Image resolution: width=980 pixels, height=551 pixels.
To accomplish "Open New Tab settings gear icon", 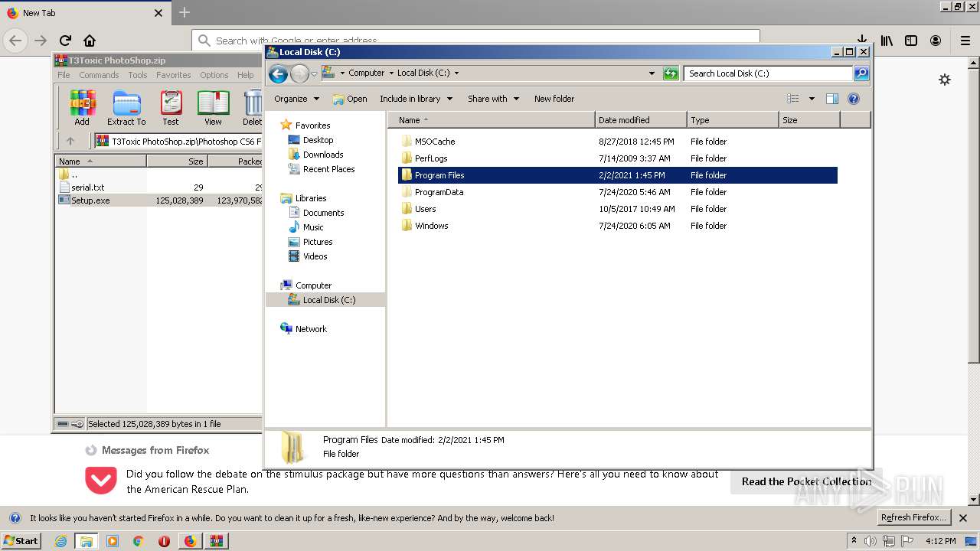I will click(x=945, y=80).
